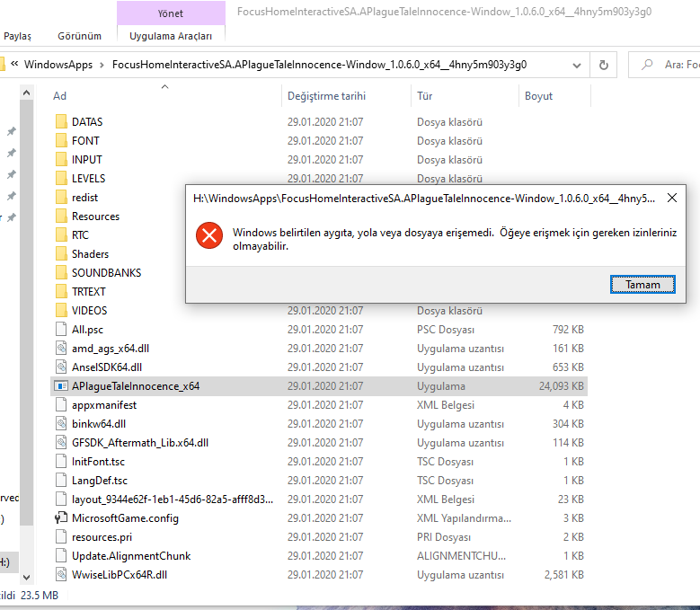Click the navigation pane scrollbar thumb

(x=26, y=313)
